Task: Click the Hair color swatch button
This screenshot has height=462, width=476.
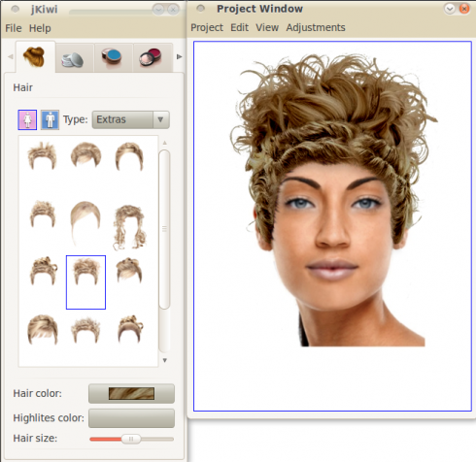Action: pos(131,393)
